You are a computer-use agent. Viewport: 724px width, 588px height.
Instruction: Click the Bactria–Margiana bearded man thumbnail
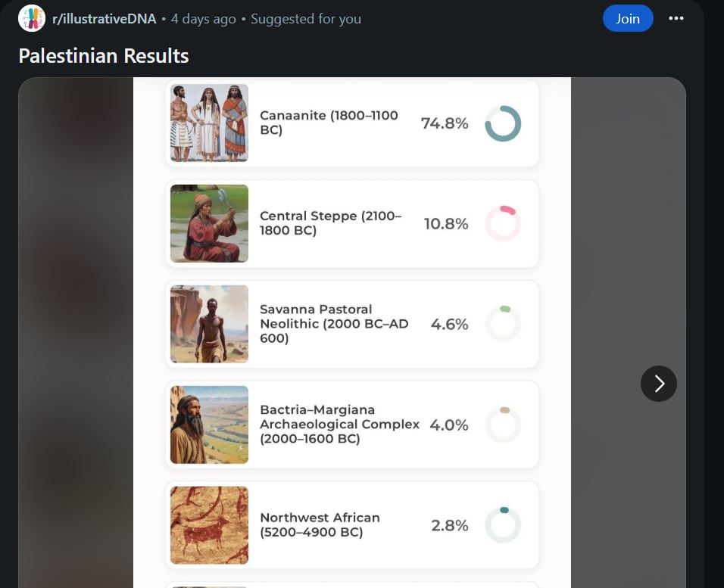209,425
